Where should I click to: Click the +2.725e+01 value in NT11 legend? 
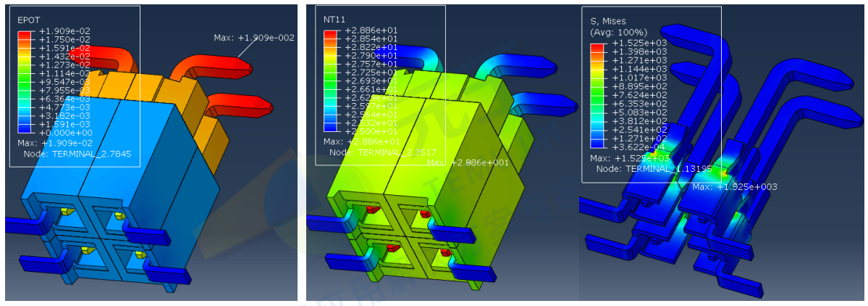[x=371, y=73]
